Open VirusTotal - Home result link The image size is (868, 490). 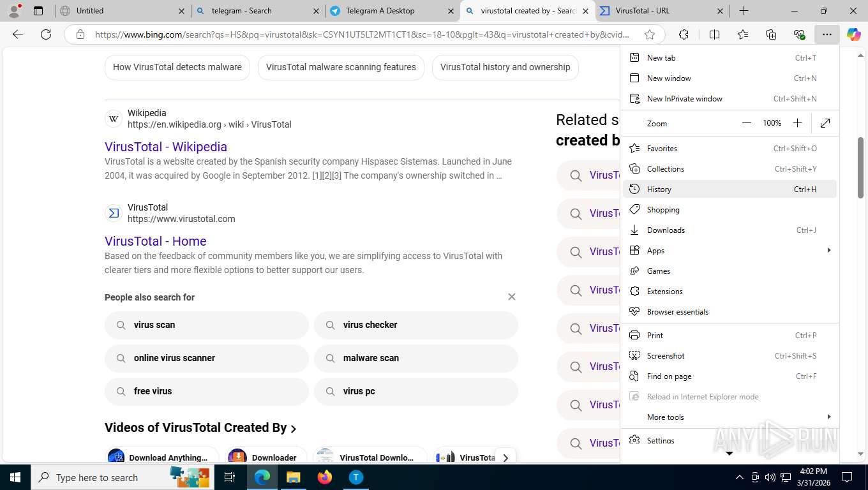click(x=156, y=241)
